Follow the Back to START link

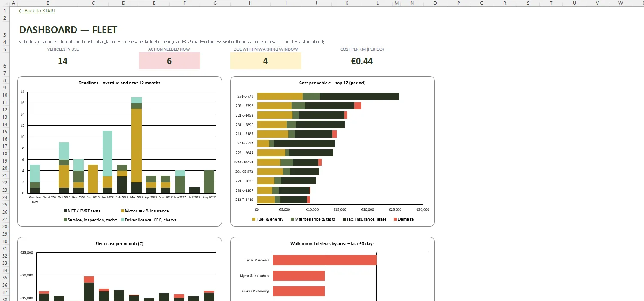tap(37, 11)
